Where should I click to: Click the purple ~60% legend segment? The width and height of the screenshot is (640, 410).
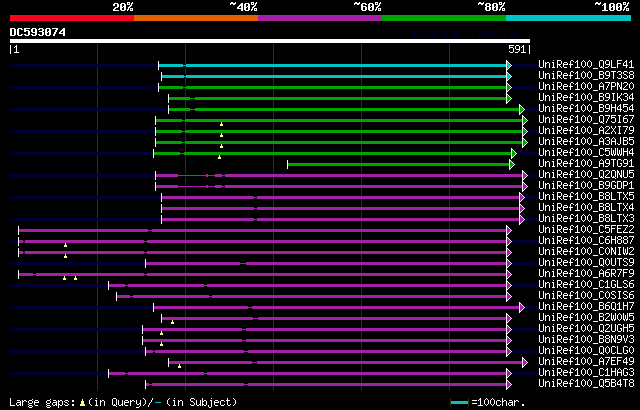[x=320, y=18]
